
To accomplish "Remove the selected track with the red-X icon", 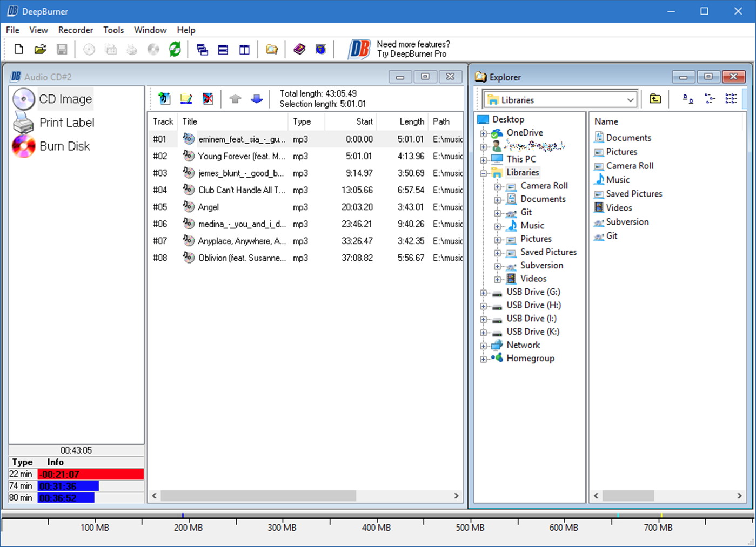I will 208,99.
